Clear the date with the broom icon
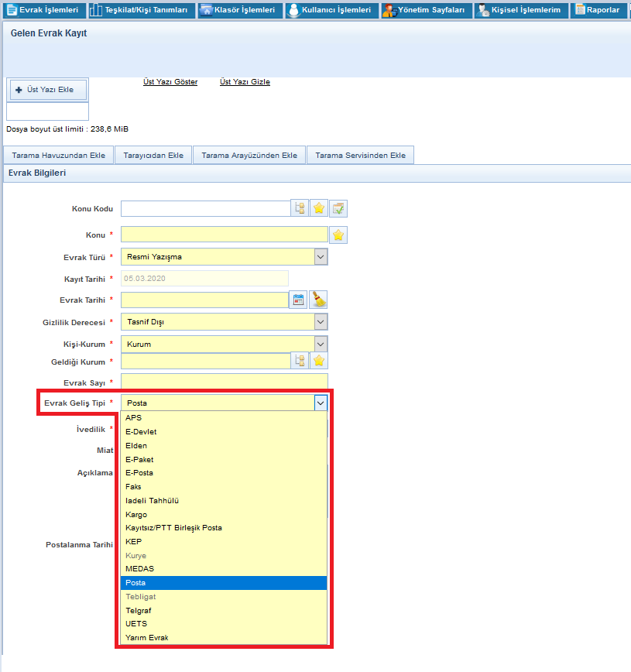 318,300
